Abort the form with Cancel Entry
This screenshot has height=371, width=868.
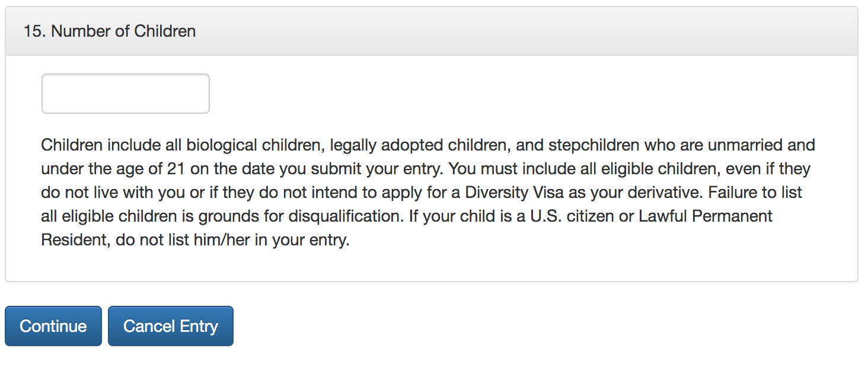[x=171, y=326]
